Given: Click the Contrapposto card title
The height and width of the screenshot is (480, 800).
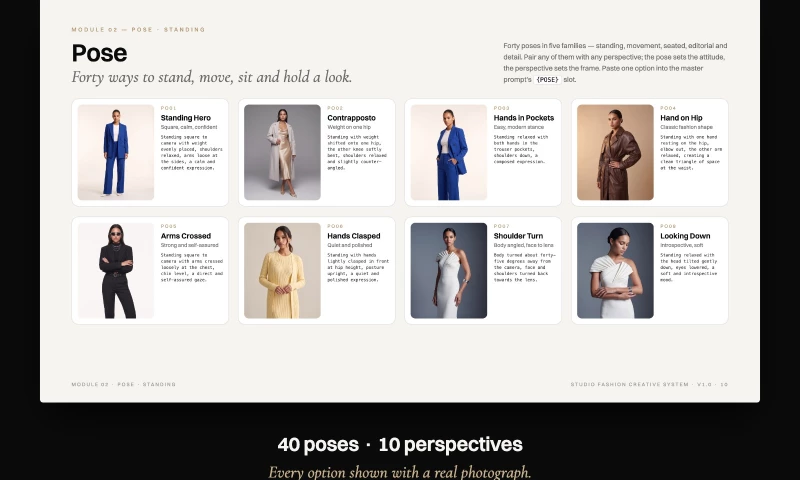Looking at the screenshot, I should click(x=352, y=118).
